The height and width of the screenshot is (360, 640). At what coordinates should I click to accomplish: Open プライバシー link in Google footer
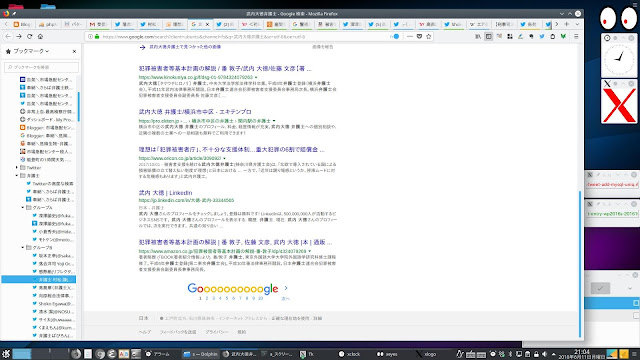217,332
